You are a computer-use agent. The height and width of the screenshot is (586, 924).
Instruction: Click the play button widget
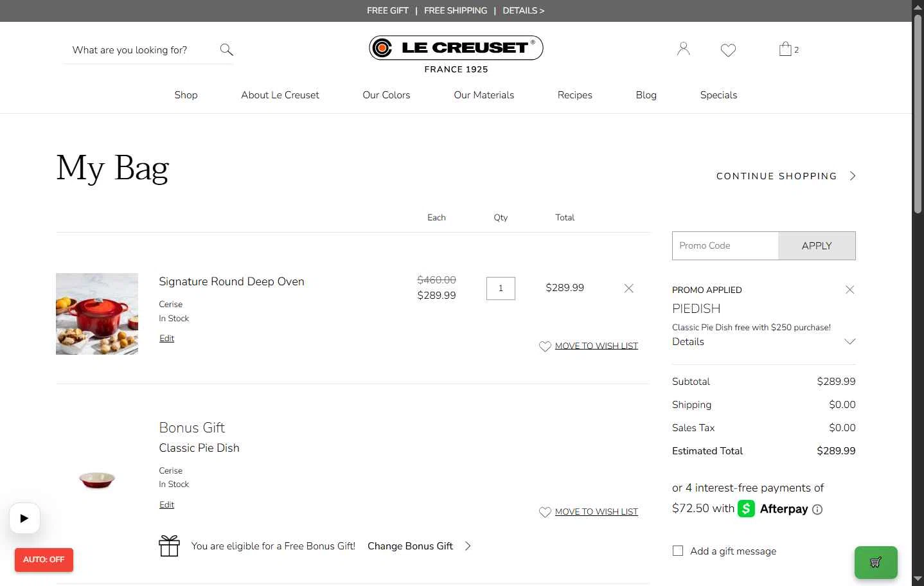[24, 518]
